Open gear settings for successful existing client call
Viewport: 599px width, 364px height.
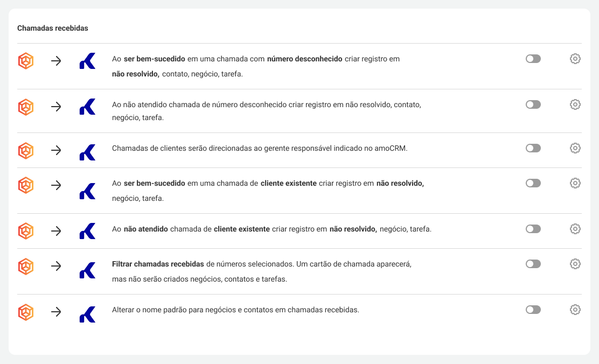pos(575,183)
